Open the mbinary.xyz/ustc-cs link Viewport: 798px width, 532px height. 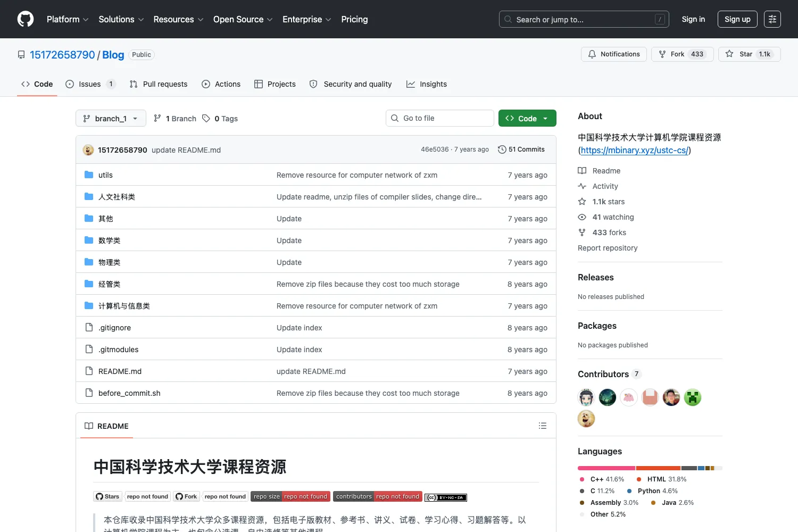click(x=635, y=150)
